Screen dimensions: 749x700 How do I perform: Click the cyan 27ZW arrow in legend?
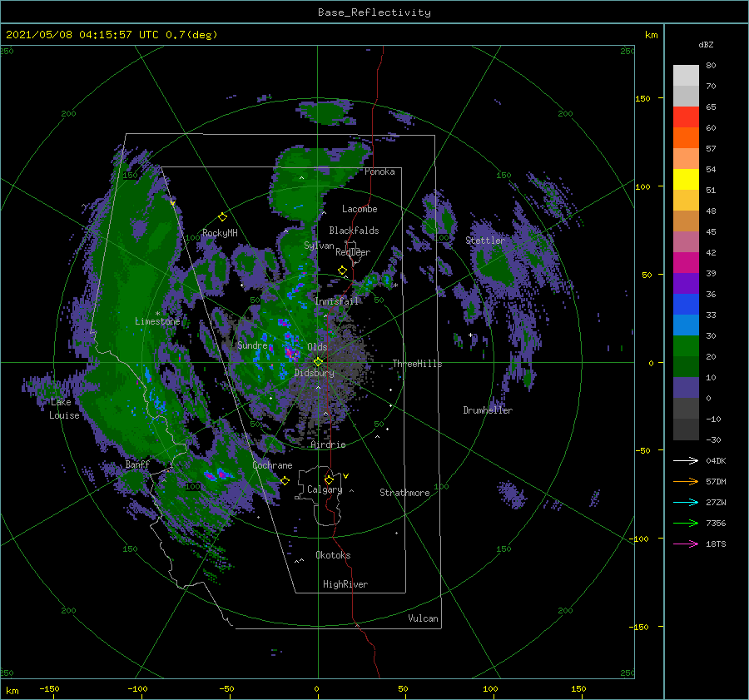(686, 502)
